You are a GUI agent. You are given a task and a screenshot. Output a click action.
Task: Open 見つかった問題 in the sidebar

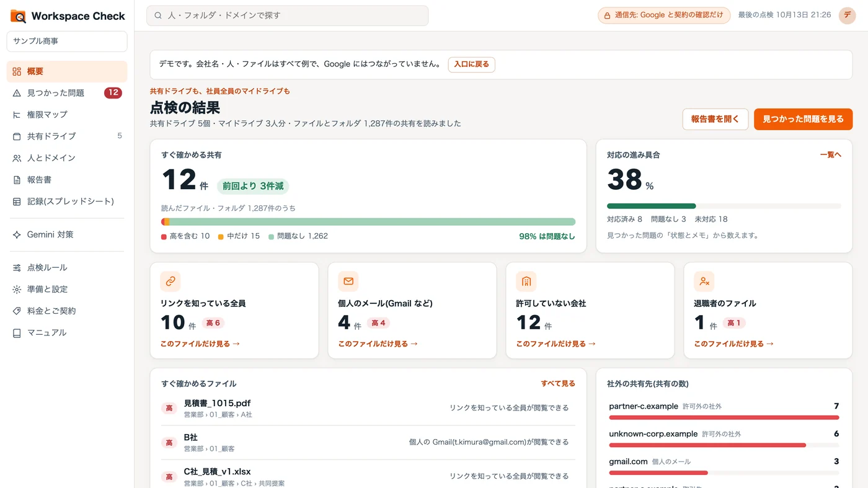coord(67,93)
